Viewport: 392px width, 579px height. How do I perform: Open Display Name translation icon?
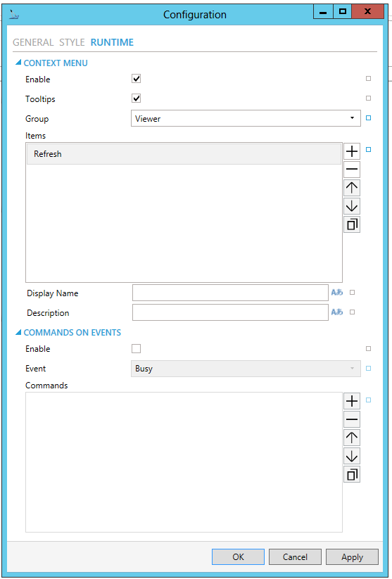(336, 293)
